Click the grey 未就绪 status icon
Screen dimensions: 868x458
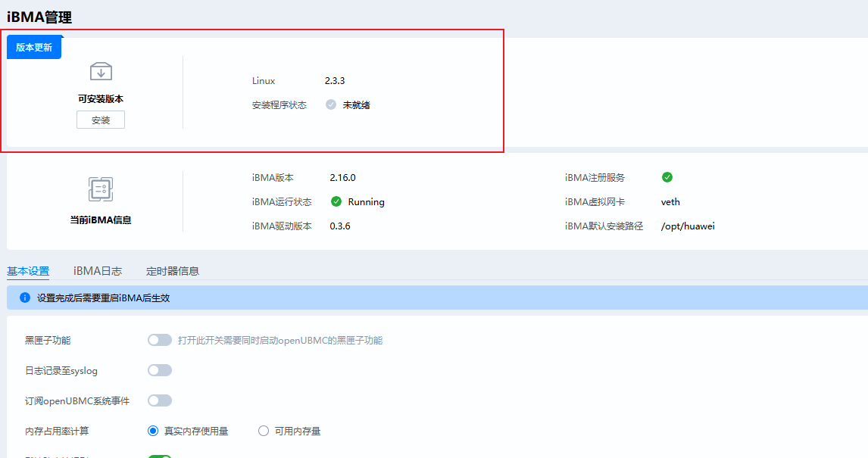(331, 105)
